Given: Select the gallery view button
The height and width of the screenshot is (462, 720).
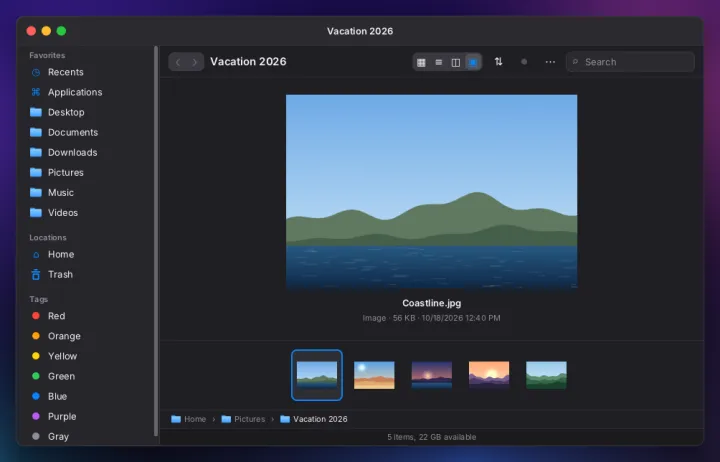Looking at the screenshot, I should click(x=472, y=62).
